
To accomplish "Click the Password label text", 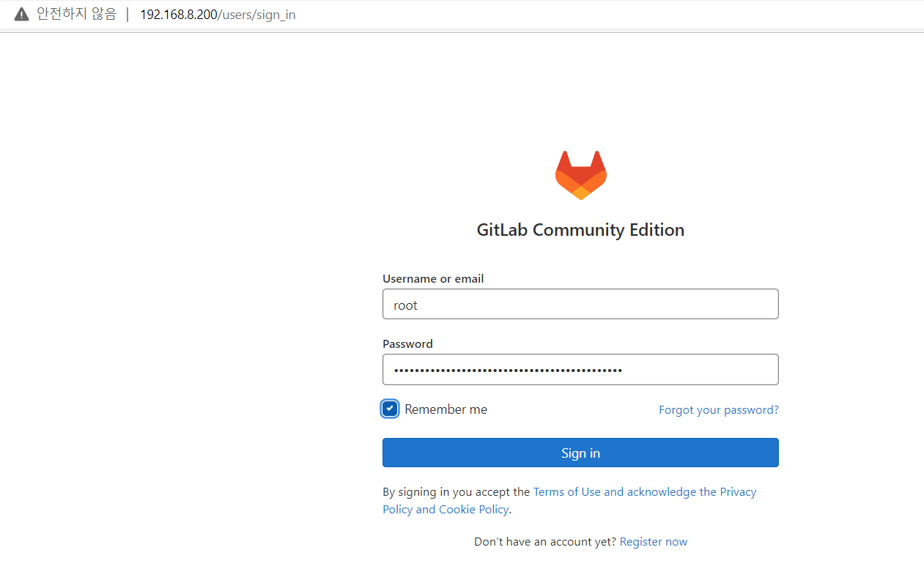I will 407,344.
